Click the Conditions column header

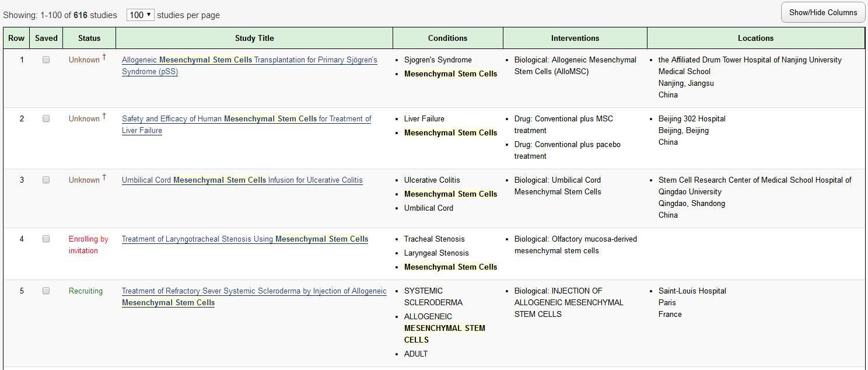pyautogui.click(x=447, y=38)
